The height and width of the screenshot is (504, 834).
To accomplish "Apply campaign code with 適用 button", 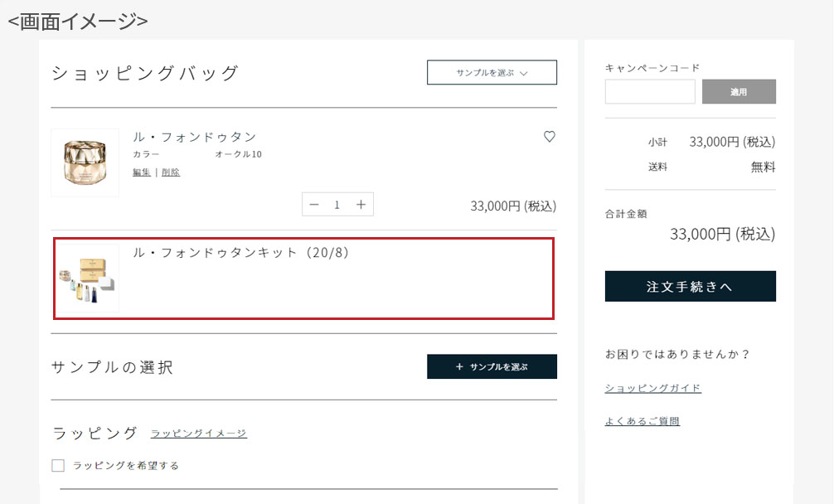I will pyautogui.click(x=739, y=91).
